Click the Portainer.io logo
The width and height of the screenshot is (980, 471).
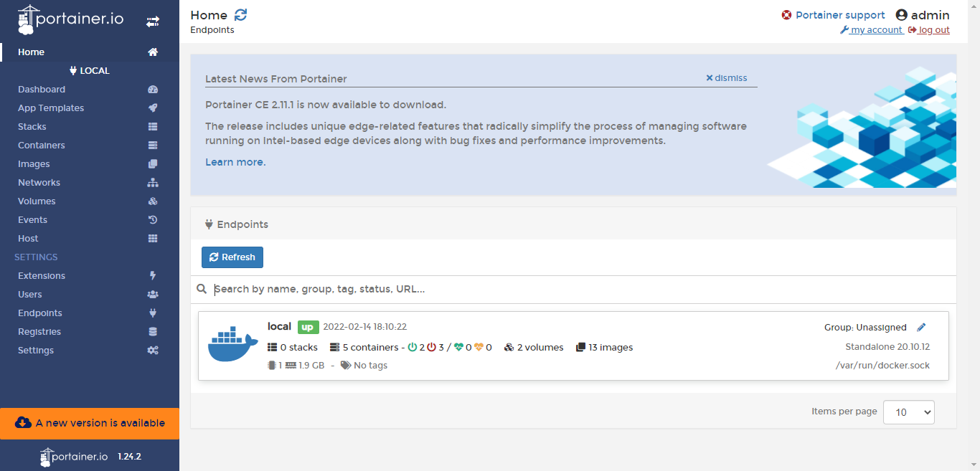tap(70, 20)
